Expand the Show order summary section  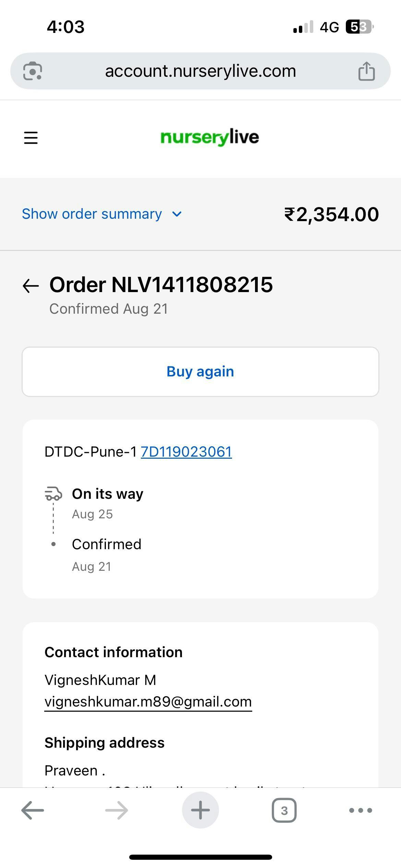(92, 214)
